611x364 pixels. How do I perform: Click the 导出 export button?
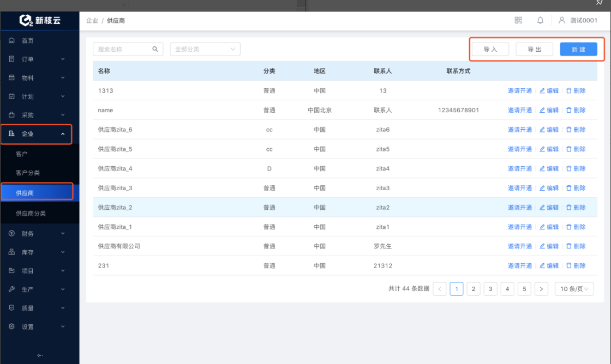coord(534,50)
